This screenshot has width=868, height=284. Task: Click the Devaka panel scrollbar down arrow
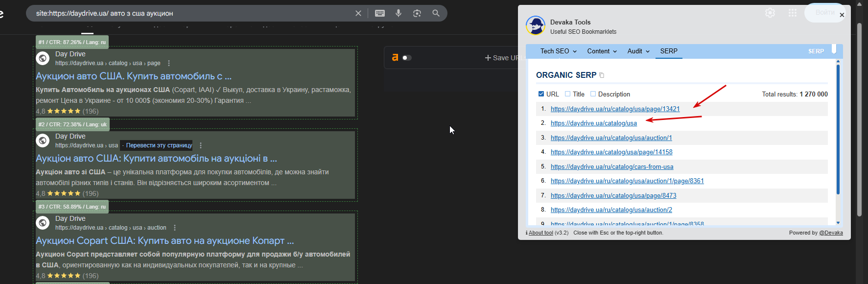(838, 223)
